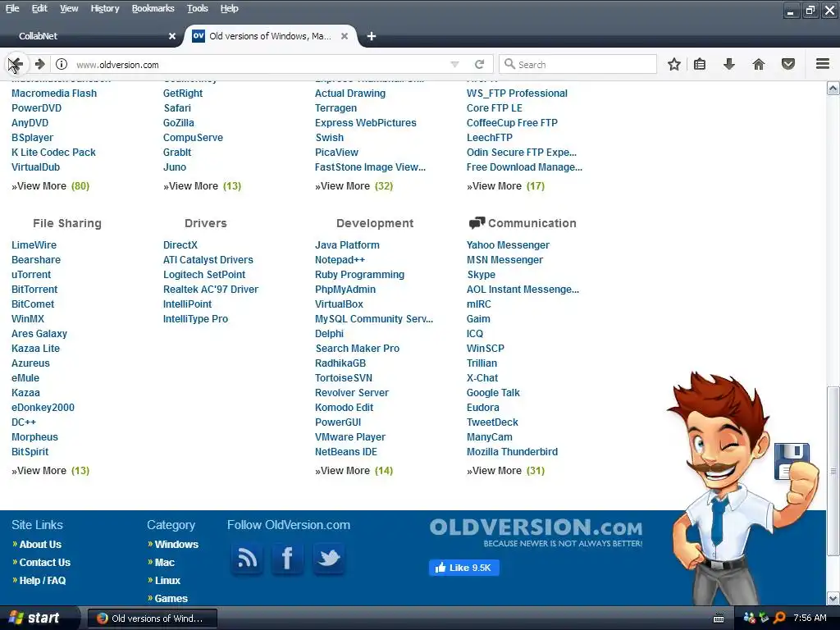The height and width of the screenshot is (630, 840).
Task: Open the site information icon in address bar
Action: pos(62,64)
